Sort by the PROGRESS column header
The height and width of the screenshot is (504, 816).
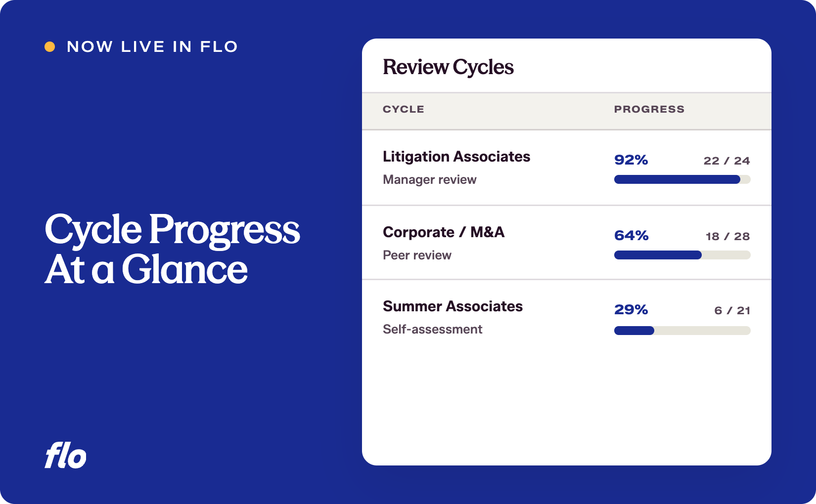[649, 109]
